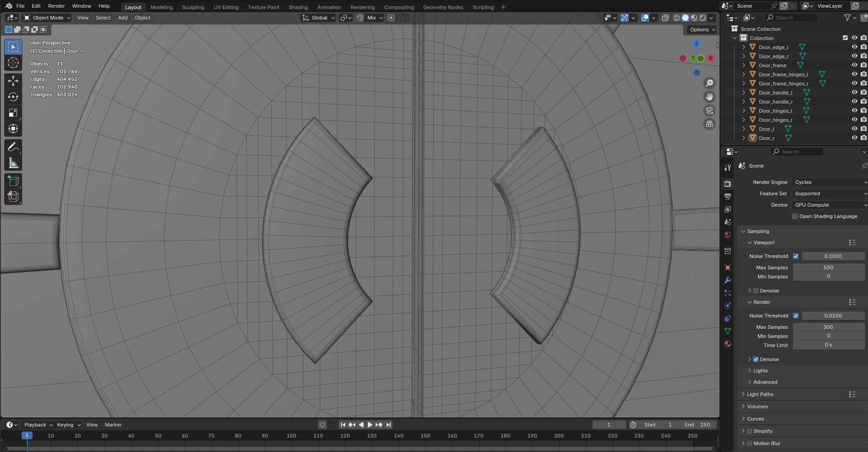This screenshot has height=452, width=868.
Task: Enable Viewport Denoise checkbox
Action: (756, 291)
